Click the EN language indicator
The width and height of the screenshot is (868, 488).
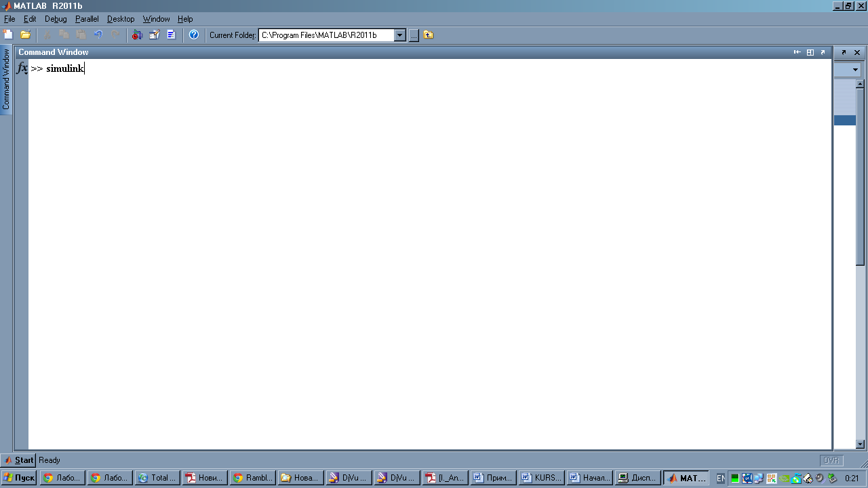coord(720,479)
